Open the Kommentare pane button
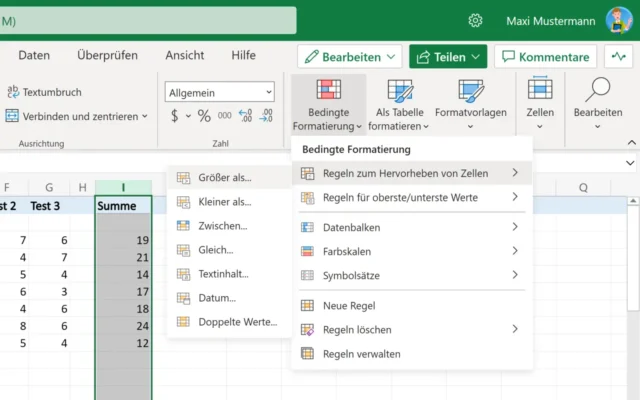The height and width of the screenshot is (400, 640). [545, 57]
